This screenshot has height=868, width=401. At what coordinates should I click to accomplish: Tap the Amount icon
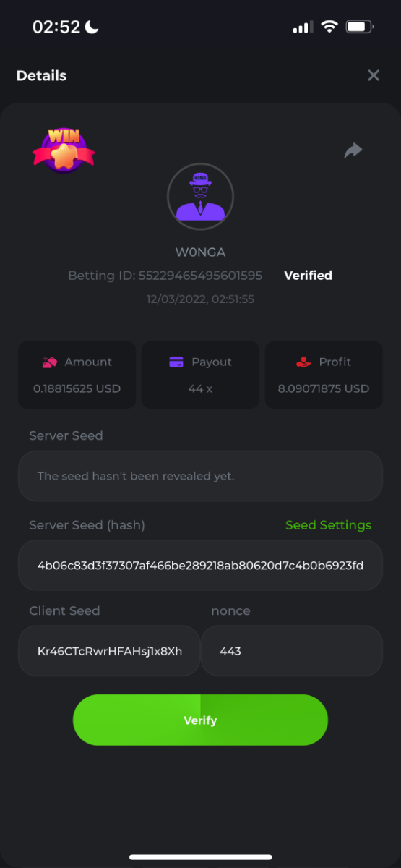pyautogui.click(x=50, y=362)
